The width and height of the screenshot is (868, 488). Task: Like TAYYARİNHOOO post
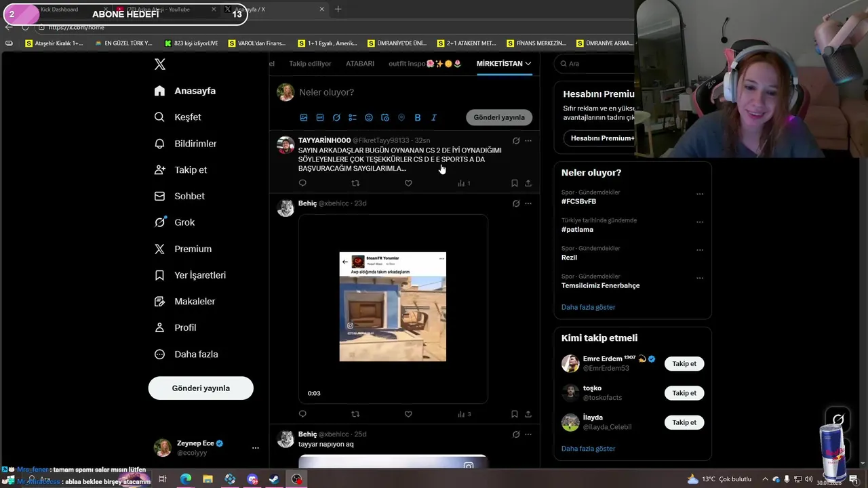408,183
